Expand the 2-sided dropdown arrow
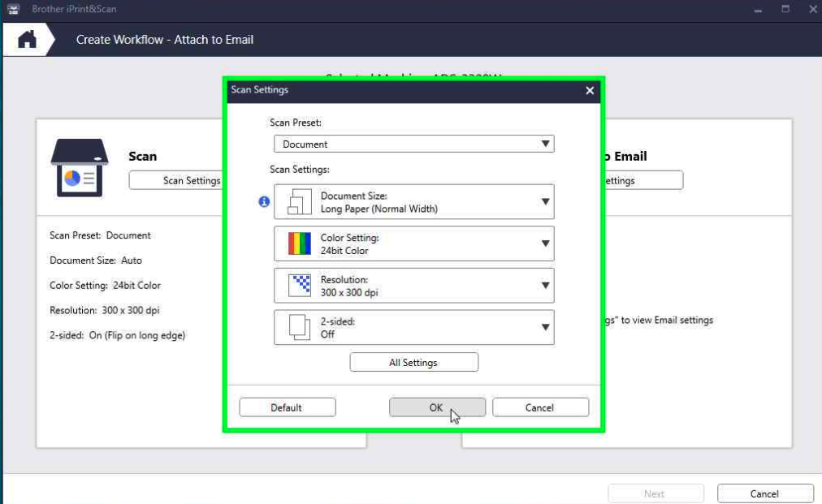Screen dimensions: 822x504 tap(545, 327)
